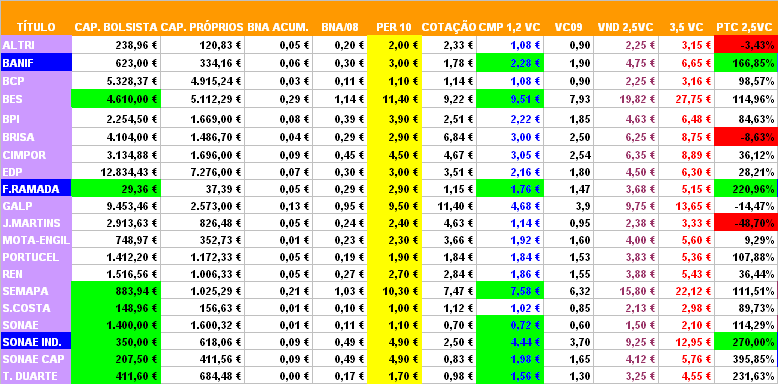Click the BES green 9,51 € cell
The height and width of the screenshot is (385, 780).
click(x=510, y=99)
